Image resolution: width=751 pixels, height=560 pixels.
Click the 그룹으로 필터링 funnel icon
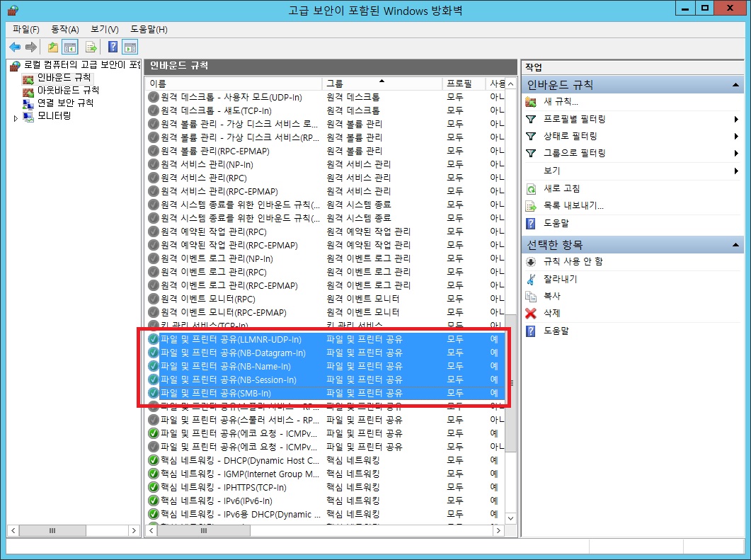point(531,154)
